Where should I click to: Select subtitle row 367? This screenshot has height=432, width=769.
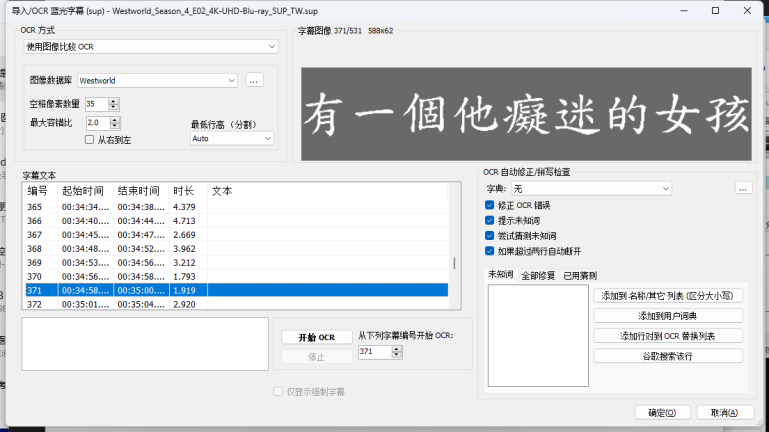pyautogui.click(x=236, y=235)
